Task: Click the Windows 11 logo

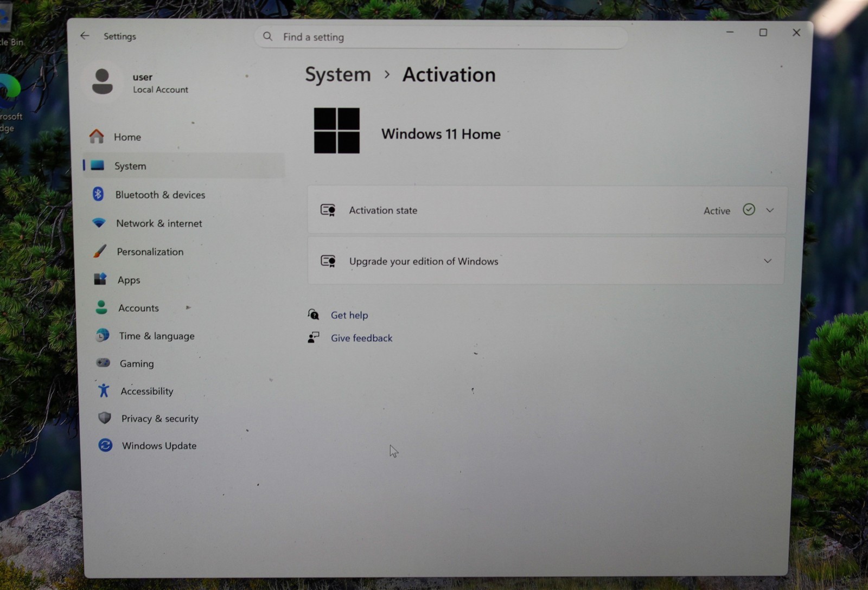Action: 336,130
